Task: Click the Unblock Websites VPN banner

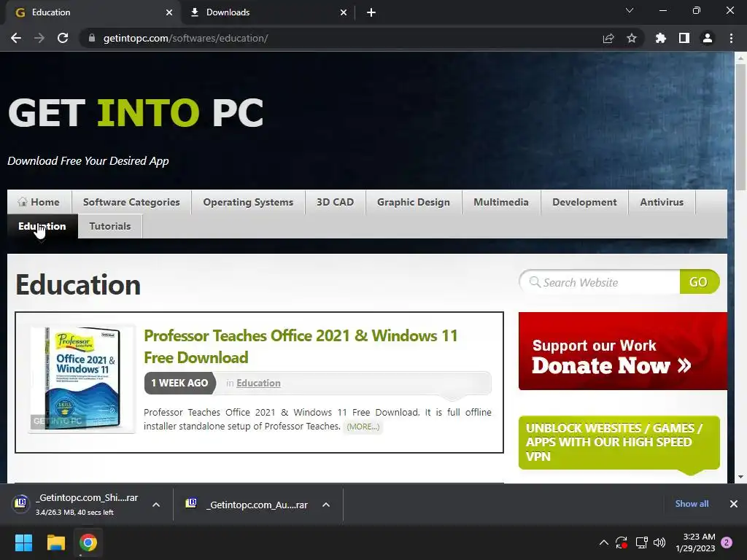Action: click(619, 443)
